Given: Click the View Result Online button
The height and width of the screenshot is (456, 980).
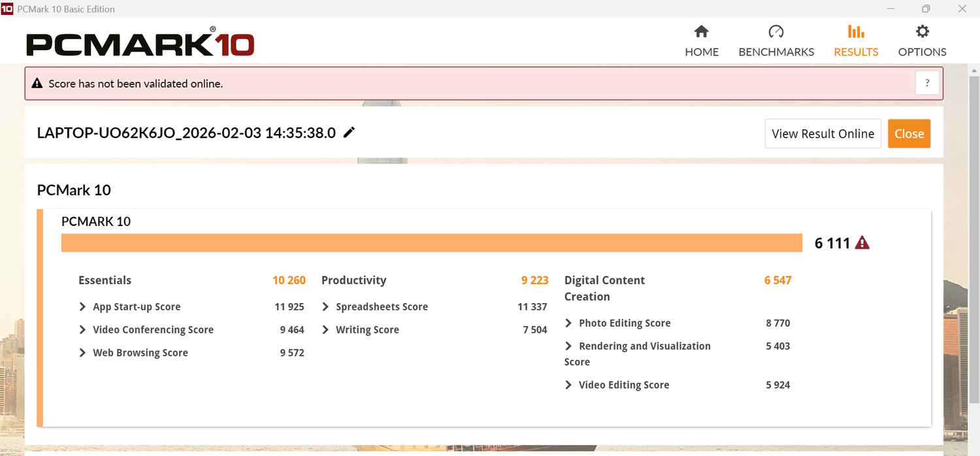Looking at the screenshot, I should 823,134.
